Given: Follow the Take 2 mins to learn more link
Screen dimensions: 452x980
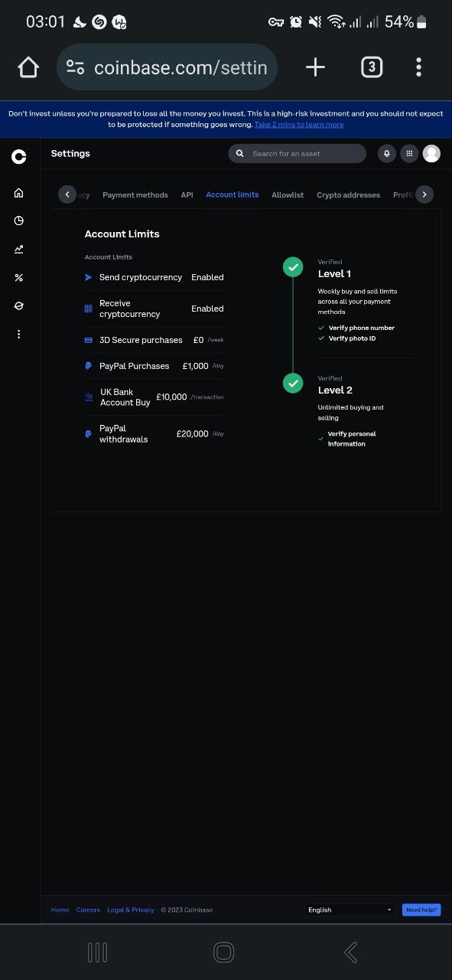Looking at the screenshot, I should point(299,124).
